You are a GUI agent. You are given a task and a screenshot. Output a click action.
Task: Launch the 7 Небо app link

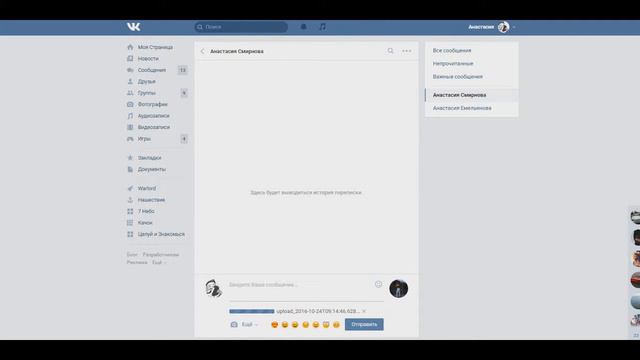pos(146,211)
